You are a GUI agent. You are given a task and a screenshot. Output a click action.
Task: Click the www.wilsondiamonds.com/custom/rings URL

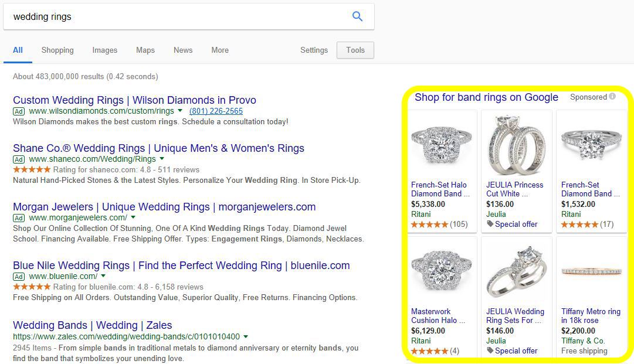coord(101,111)
